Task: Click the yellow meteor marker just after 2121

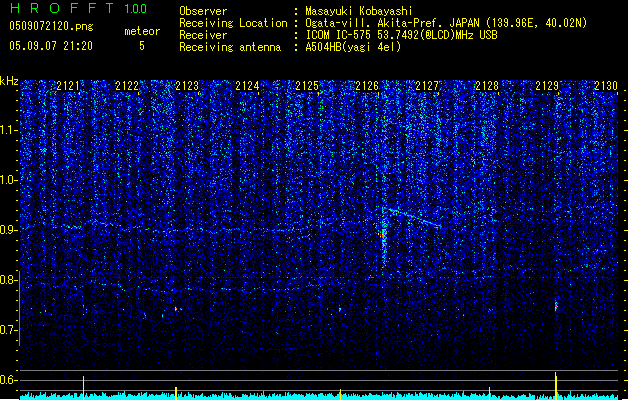Action: coord(83,388)
